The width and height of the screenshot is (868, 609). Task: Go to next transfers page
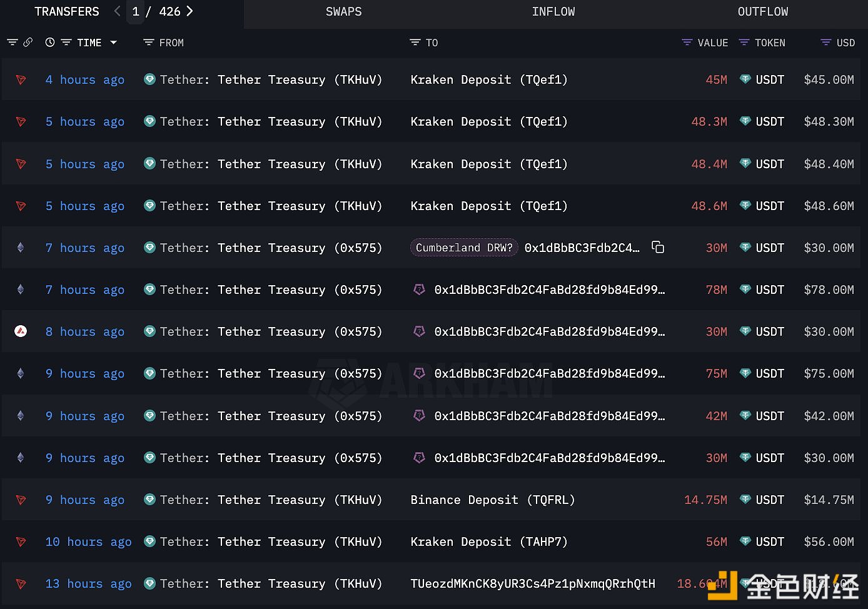pyautogui.click(x=189, y=11)
